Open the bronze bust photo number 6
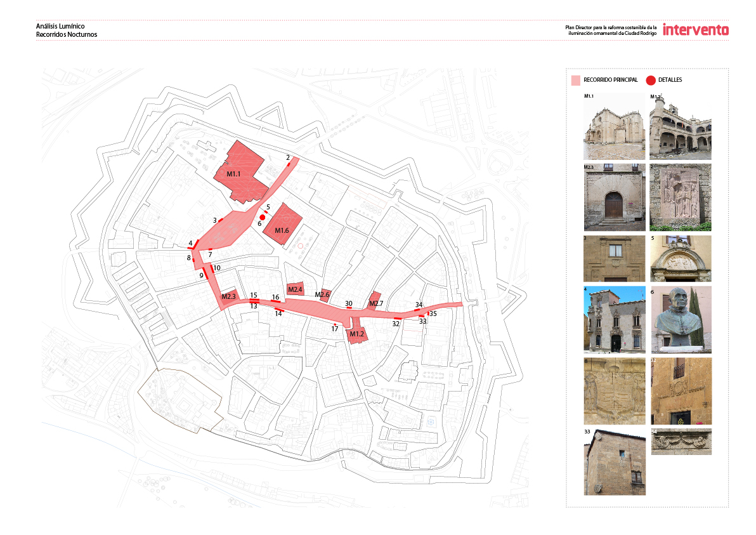Image resolution: width=756 pixels, height=535 pixels. click(681, 320)
